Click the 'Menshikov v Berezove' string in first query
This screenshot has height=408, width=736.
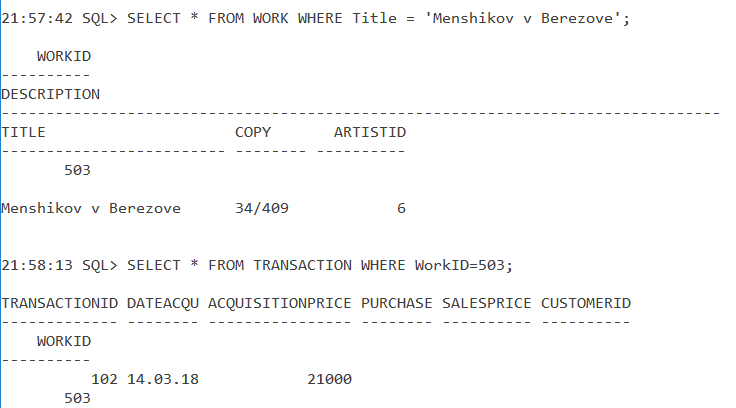tap(527, 19)
